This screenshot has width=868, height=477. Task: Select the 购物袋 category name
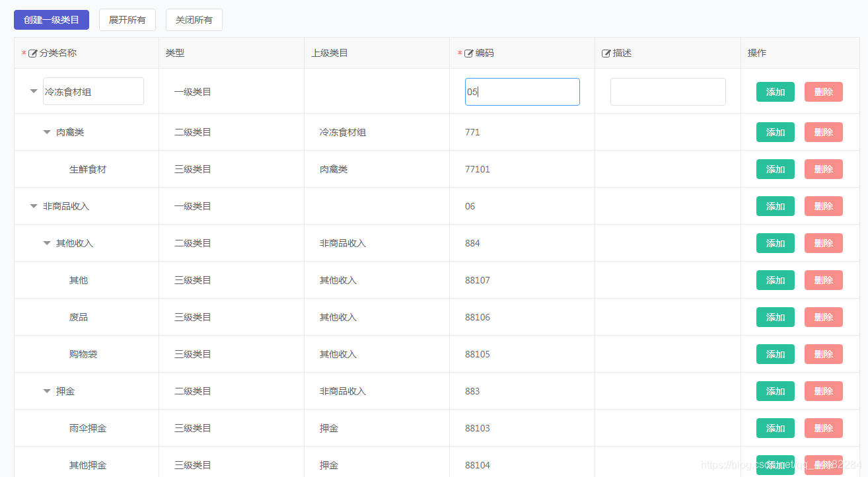83,354
